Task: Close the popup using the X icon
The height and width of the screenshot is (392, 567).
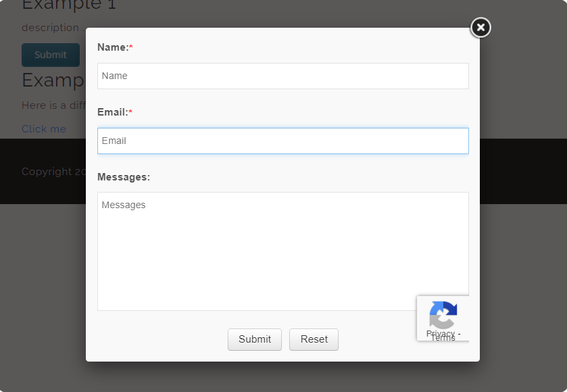Action: (480, 27)
